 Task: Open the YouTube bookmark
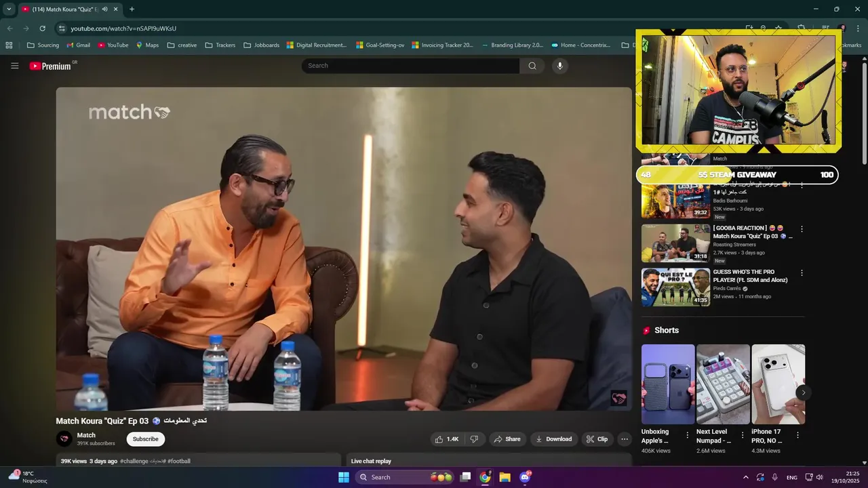[x=113, y=45]
